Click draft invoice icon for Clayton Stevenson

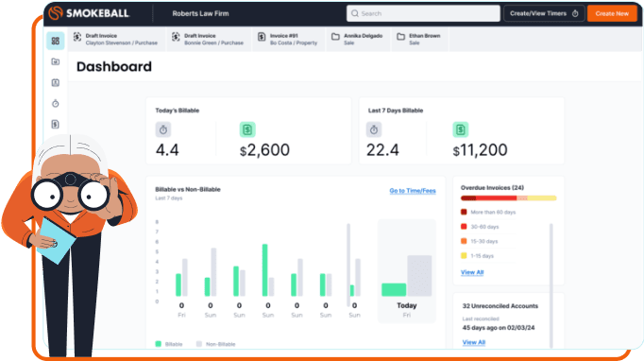pos(77,37)
